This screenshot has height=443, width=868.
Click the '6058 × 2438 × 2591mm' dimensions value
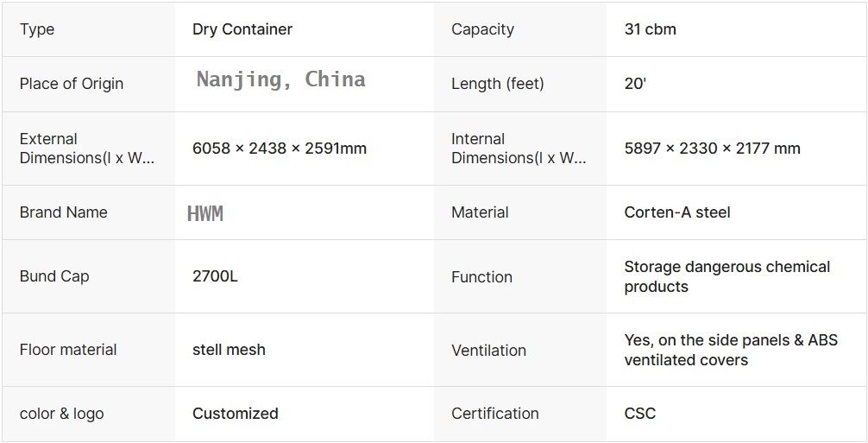(x=280, y=149)
